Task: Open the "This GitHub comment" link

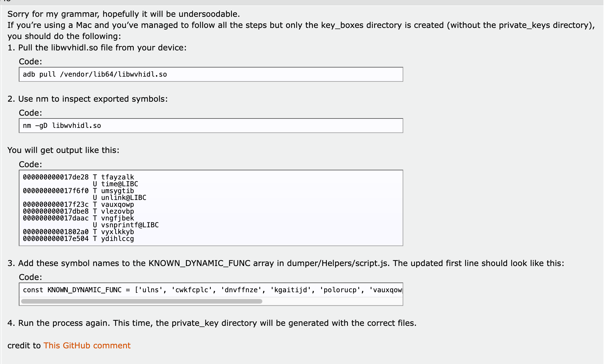Action: (x=87, y=345)
